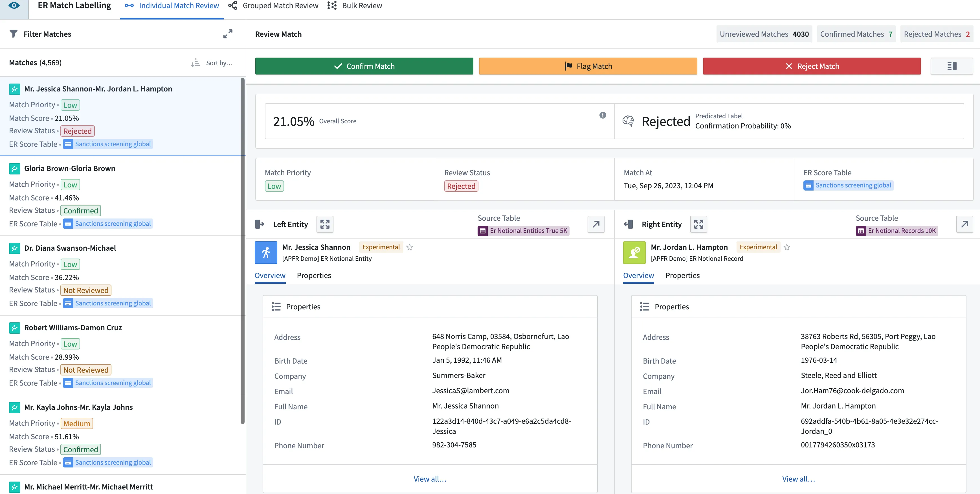Click the eye icon at top left
This screenshot has height=494, width=980.
coord(14,6)
